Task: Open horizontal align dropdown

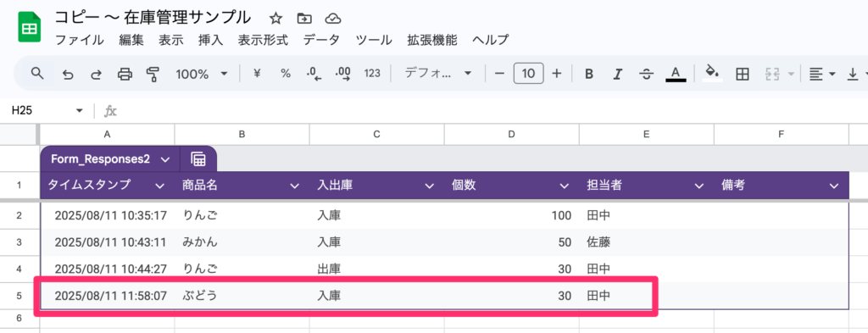Action: pos(821,74)
